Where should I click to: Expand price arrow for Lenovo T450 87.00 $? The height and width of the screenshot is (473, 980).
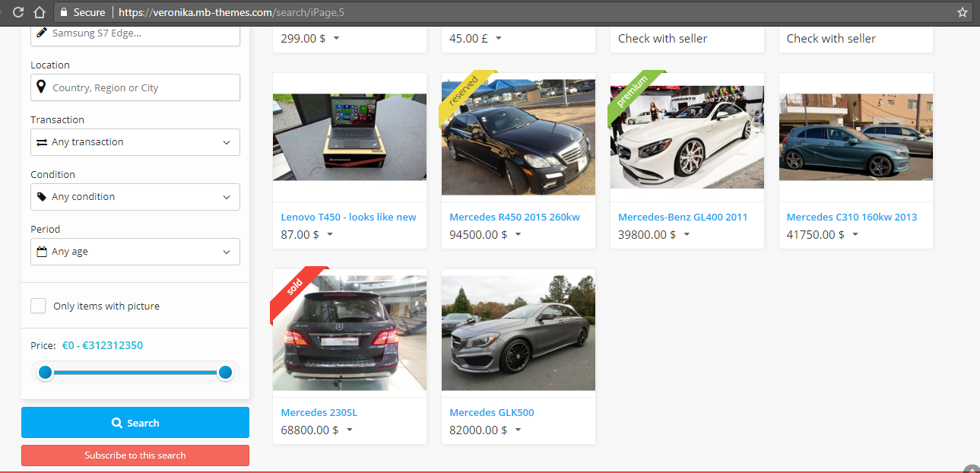[x=330, y=235]
